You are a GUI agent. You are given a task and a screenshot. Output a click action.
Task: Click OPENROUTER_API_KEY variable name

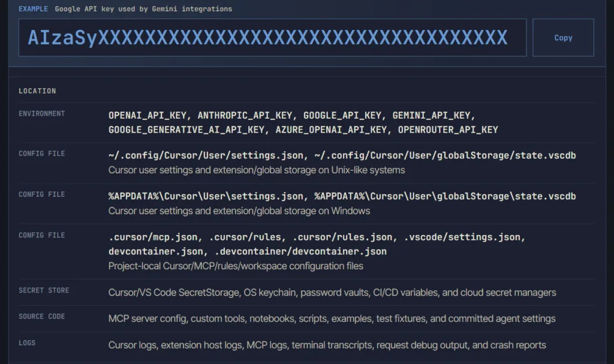coord(448,130)
